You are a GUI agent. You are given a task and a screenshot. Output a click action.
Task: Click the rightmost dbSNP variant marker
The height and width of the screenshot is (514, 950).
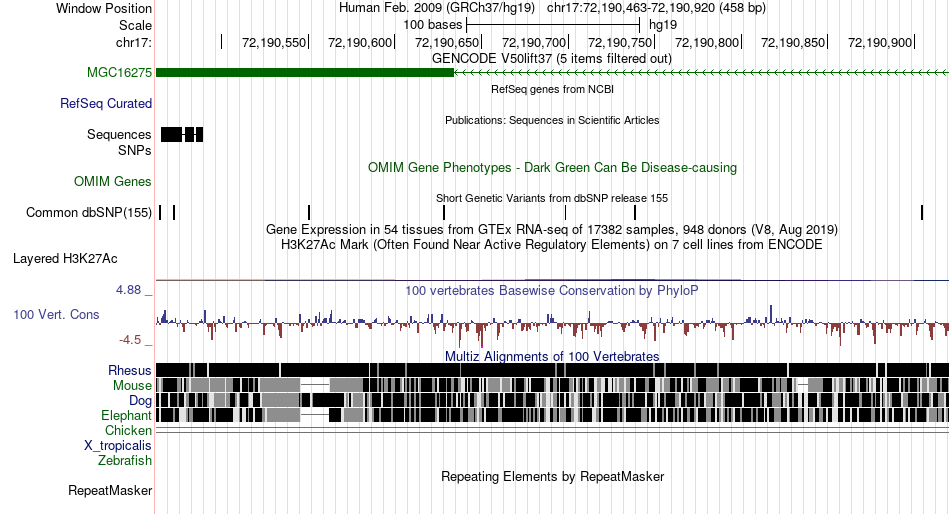point(922,213)
